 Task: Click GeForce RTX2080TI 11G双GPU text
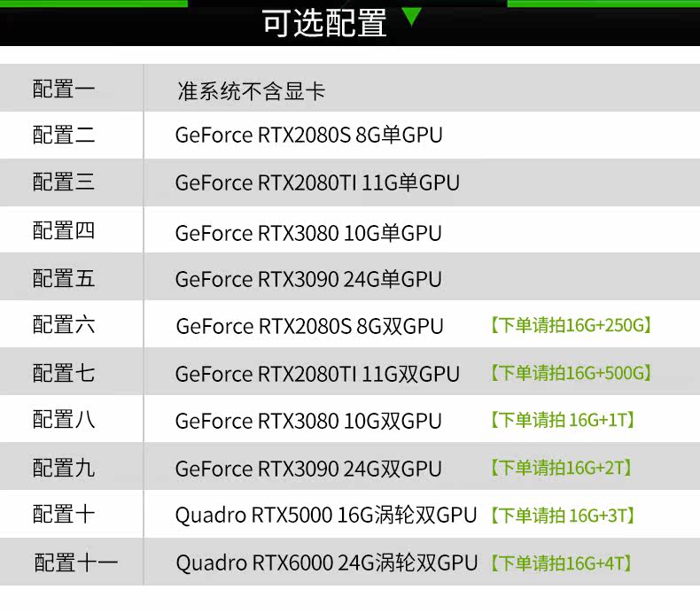pyautogui.click(x=317, y=374)
